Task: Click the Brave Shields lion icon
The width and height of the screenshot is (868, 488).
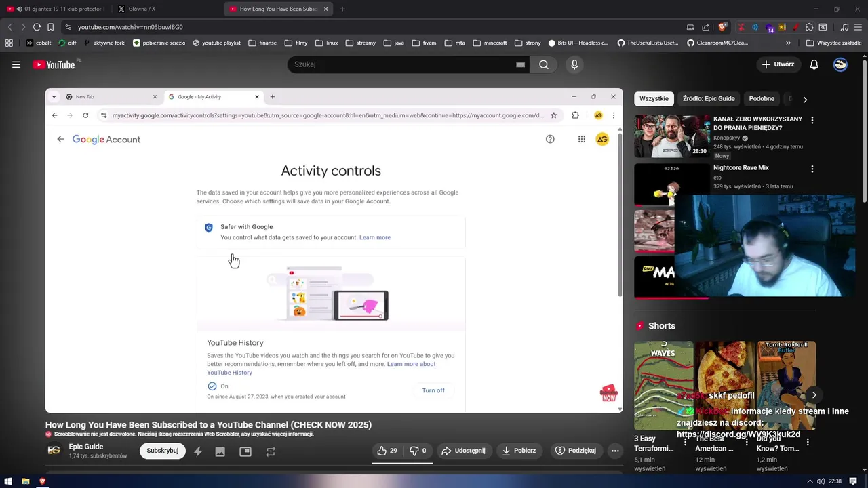Action: click(x=722, y=27)
